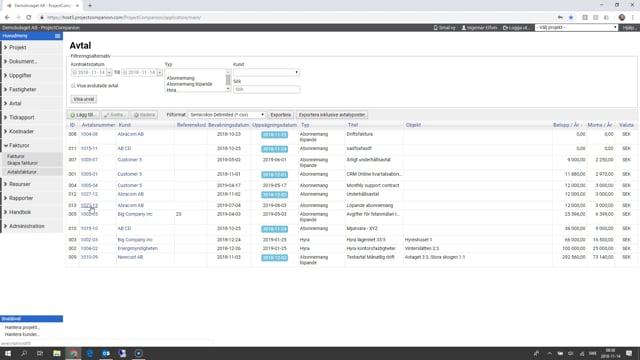
Task: Open the Hjälp link in the top bar
Action: 629,27
